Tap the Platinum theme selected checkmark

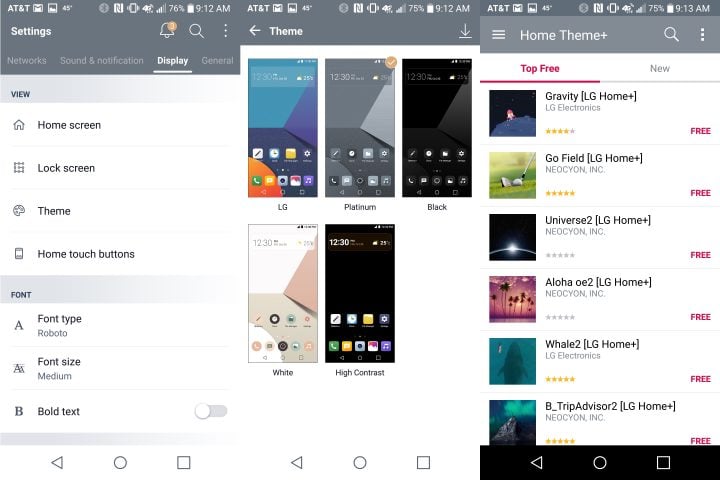click(x=391, y=62)
